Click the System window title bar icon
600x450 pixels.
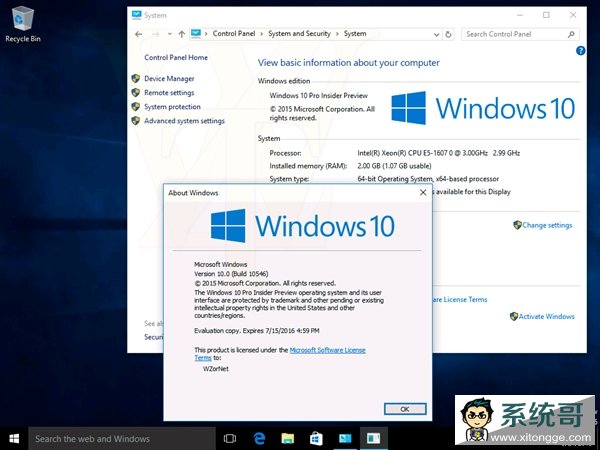click(136, 15)
